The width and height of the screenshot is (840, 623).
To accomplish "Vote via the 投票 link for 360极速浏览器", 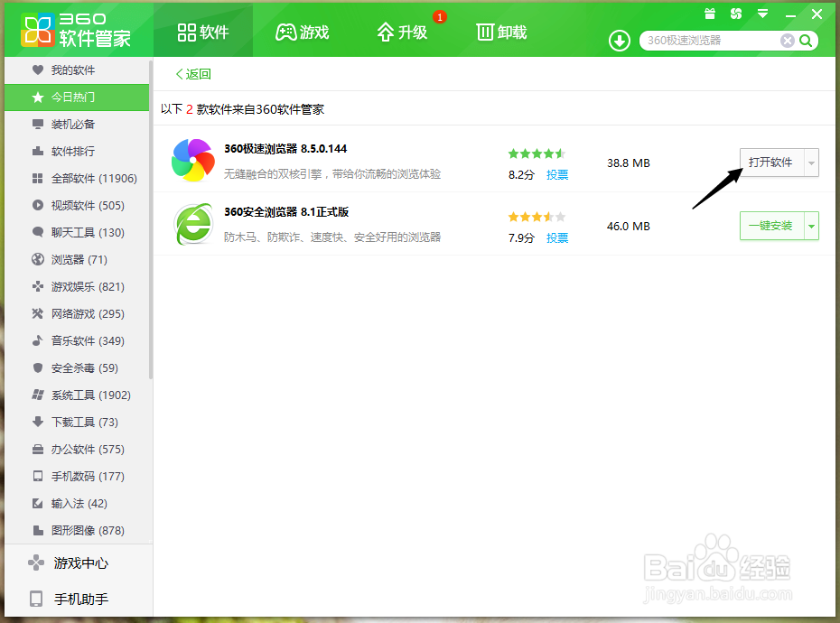I will coord(557,175).
